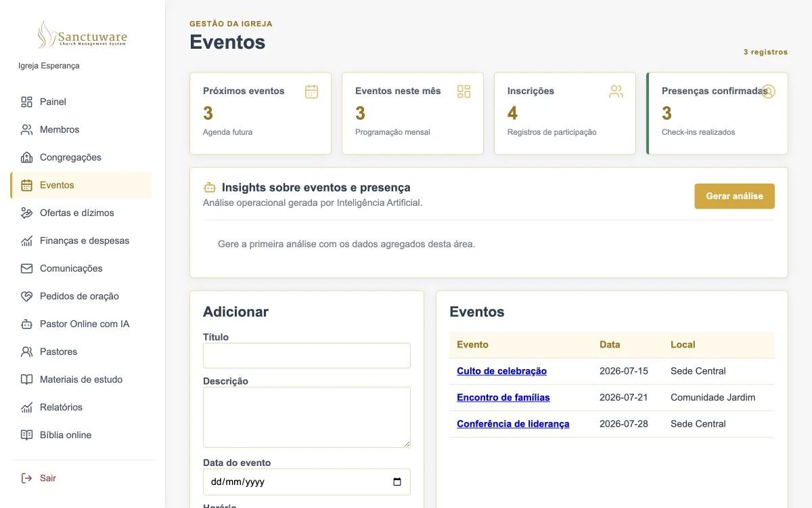Open Congregações in the sidebar
The width and height of the screenshot is (812, 508).
[x=81, y=157]
